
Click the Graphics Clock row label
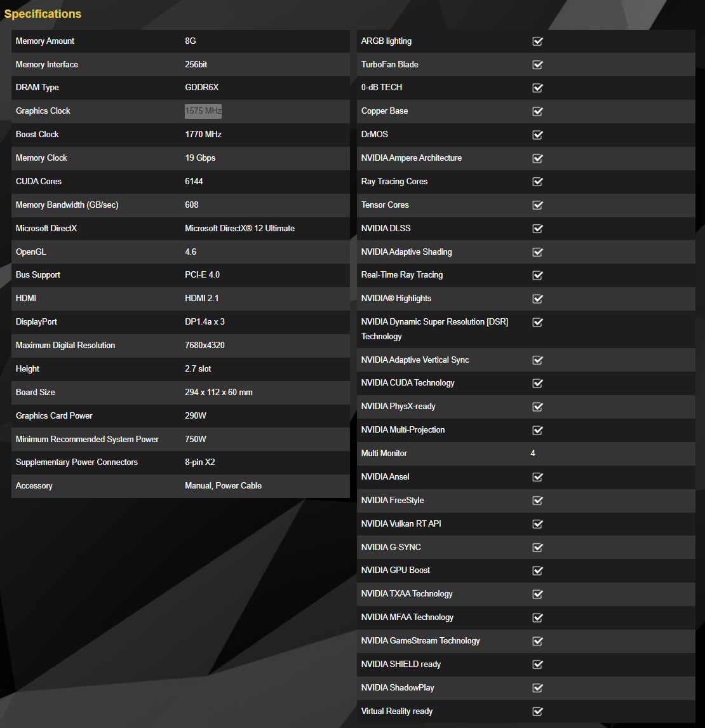point(43,111)
